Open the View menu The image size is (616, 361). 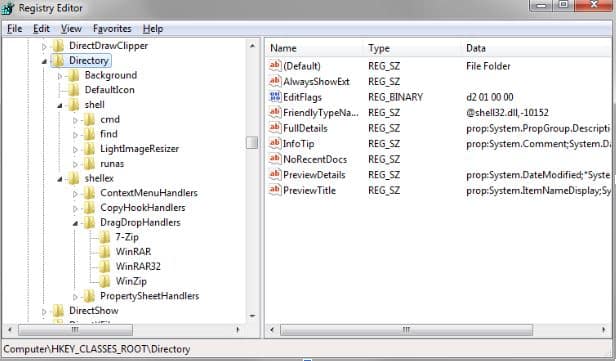pyautogui.click(x=71, y=29)
